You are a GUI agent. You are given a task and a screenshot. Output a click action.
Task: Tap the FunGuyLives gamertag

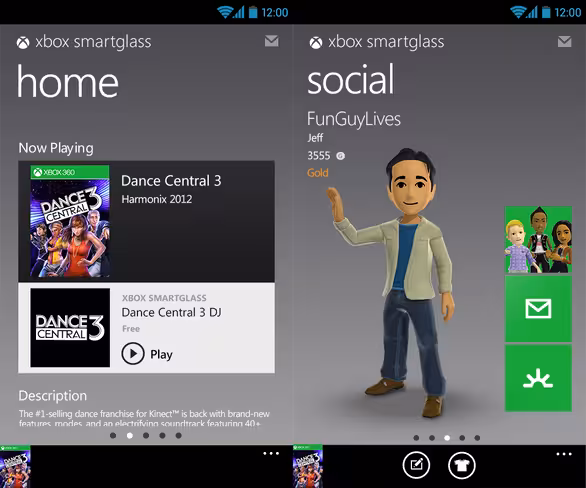(x=354, y=120)
